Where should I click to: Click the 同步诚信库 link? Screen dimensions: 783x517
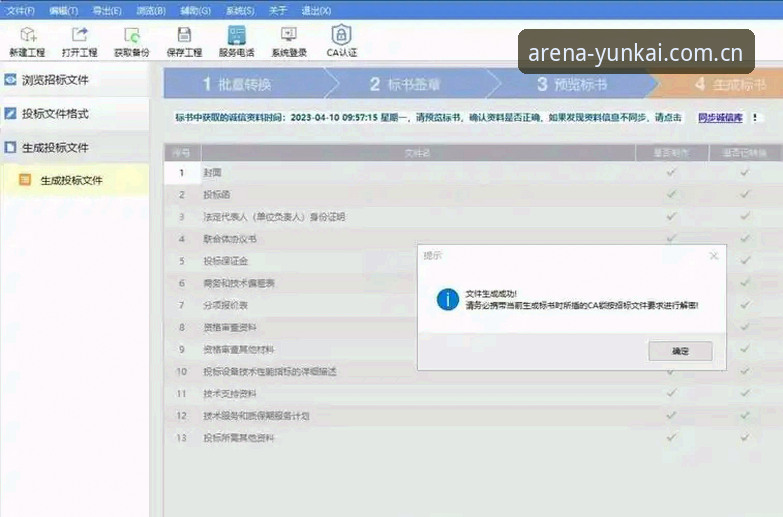[720, 118]
